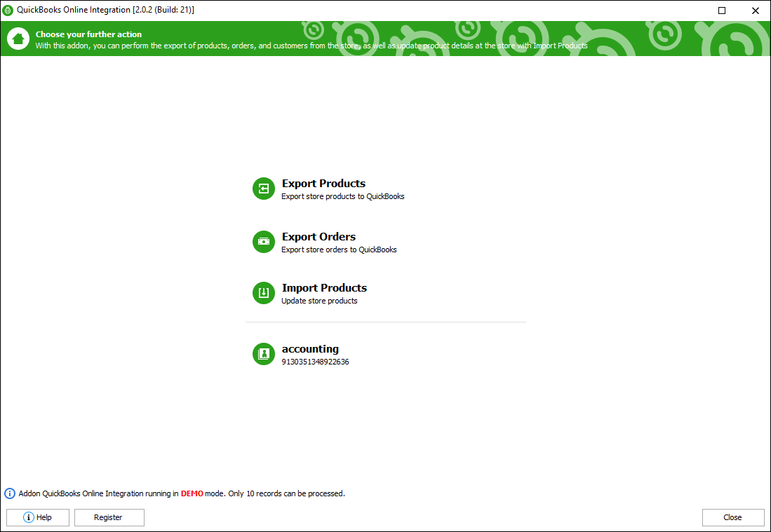
Task: Click "Export store products to QuickBooks" text
Action: (x=343, y=196)
